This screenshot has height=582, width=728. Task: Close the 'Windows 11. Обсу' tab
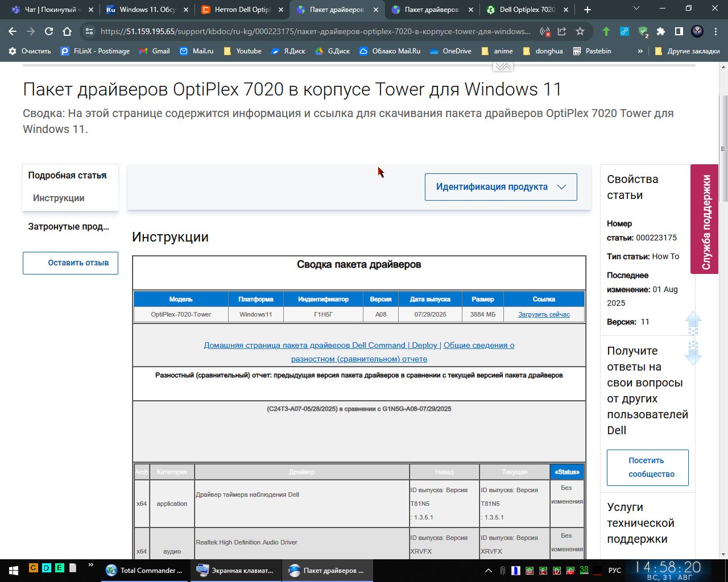pyautogui.click(x=185, y=10)
